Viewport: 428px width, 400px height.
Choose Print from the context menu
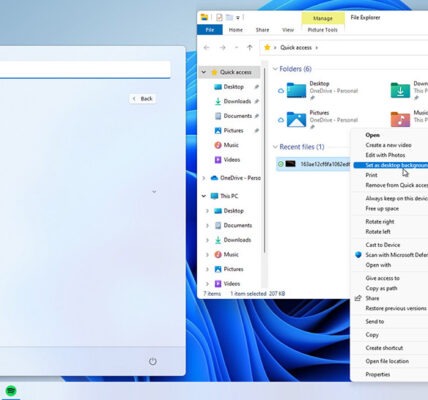371,175
